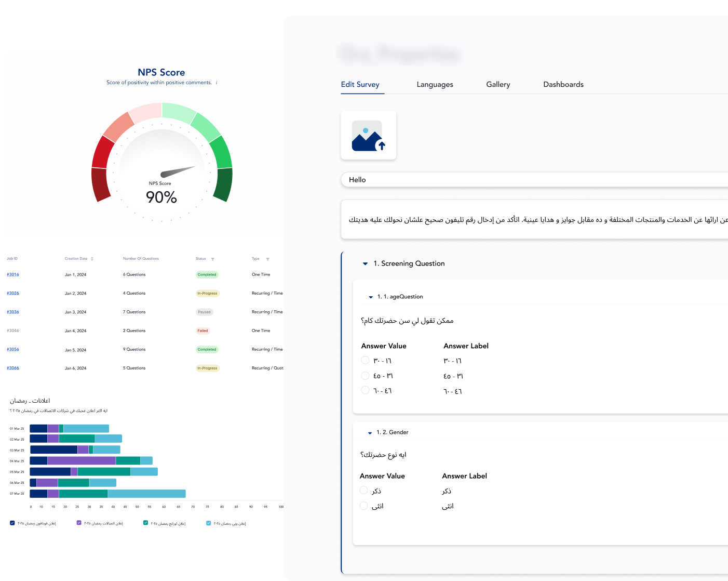
Task: Open the Dashboards tab
Action: (x=563, y=85)
